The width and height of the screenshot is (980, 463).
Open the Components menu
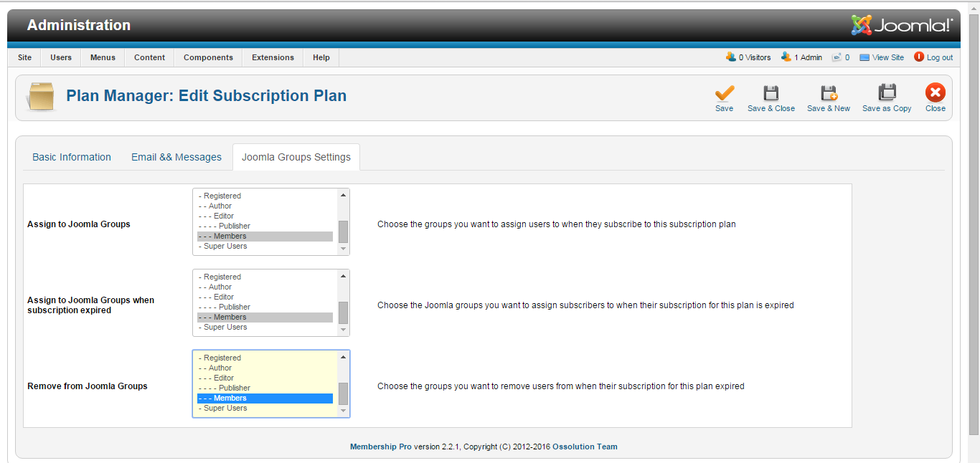(208, 57)
